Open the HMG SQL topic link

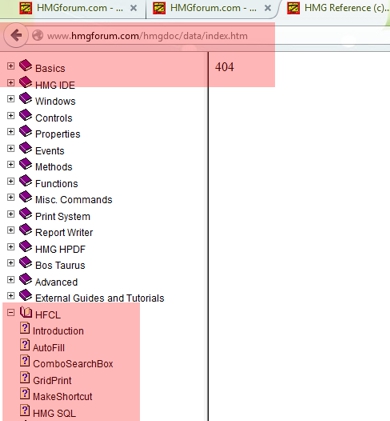pos(54,413)
